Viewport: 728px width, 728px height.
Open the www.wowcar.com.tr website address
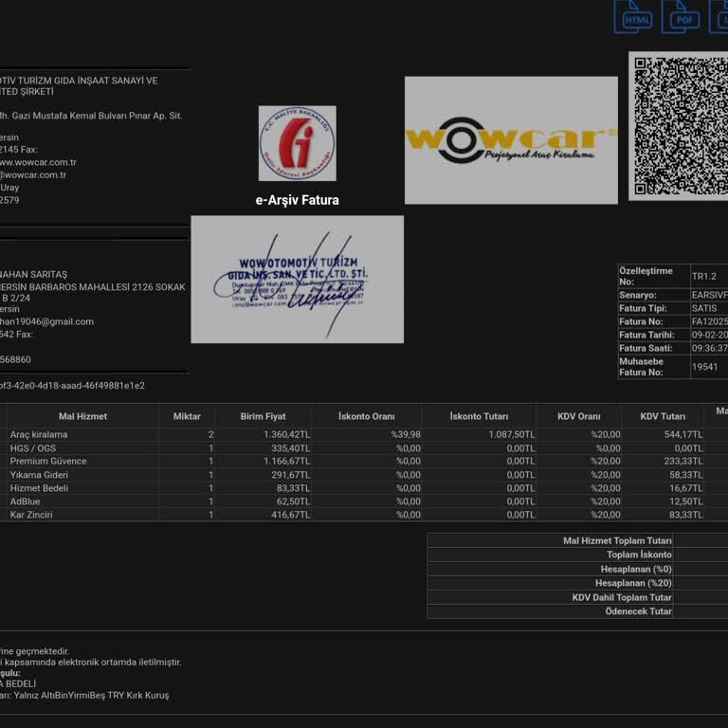pyautogui.click(x=38, y=162)
